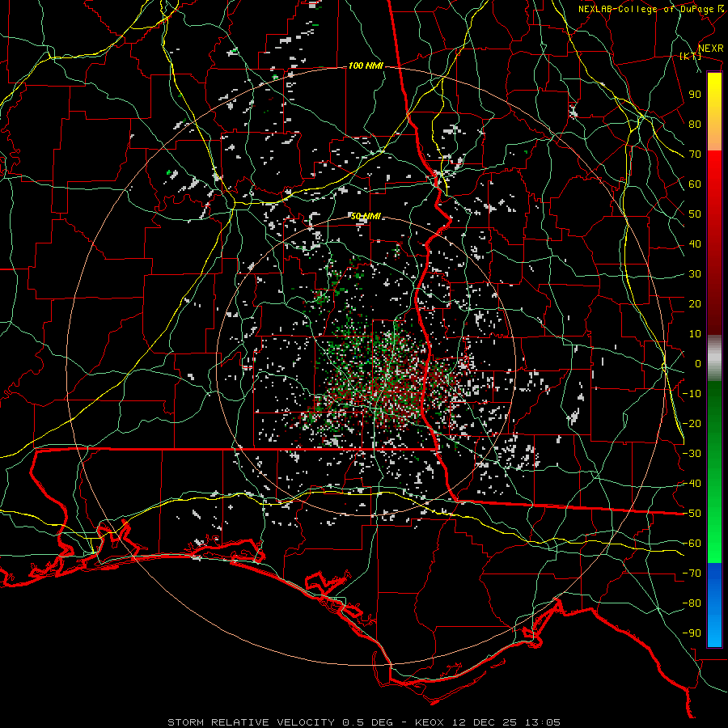Click the -20 value on velocity scale
Screen dimensions: 728x728
coord(692,424)
